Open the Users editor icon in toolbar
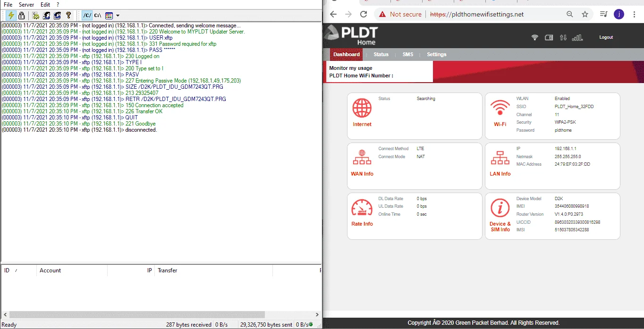 coord(46,15)
